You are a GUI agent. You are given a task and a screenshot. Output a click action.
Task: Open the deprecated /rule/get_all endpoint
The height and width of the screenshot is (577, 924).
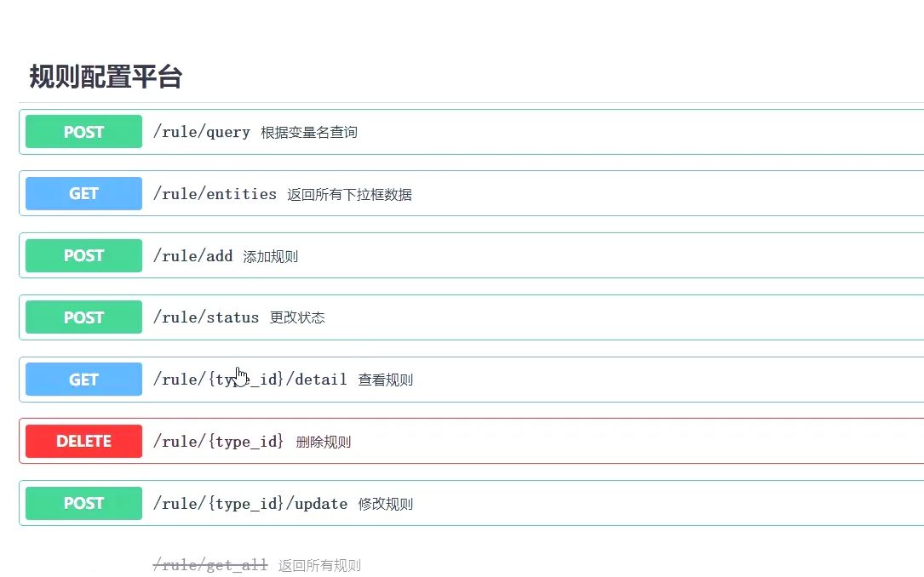[209, 564]
